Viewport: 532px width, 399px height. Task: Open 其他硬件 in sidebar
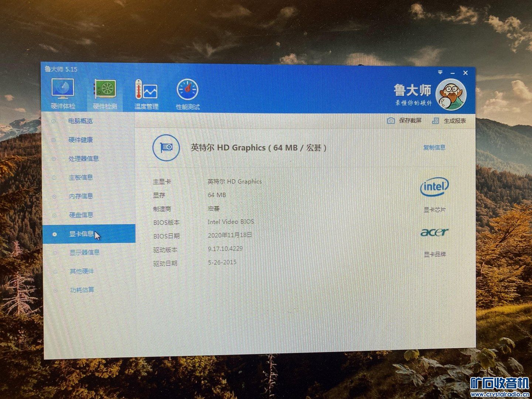pos(82,272)
